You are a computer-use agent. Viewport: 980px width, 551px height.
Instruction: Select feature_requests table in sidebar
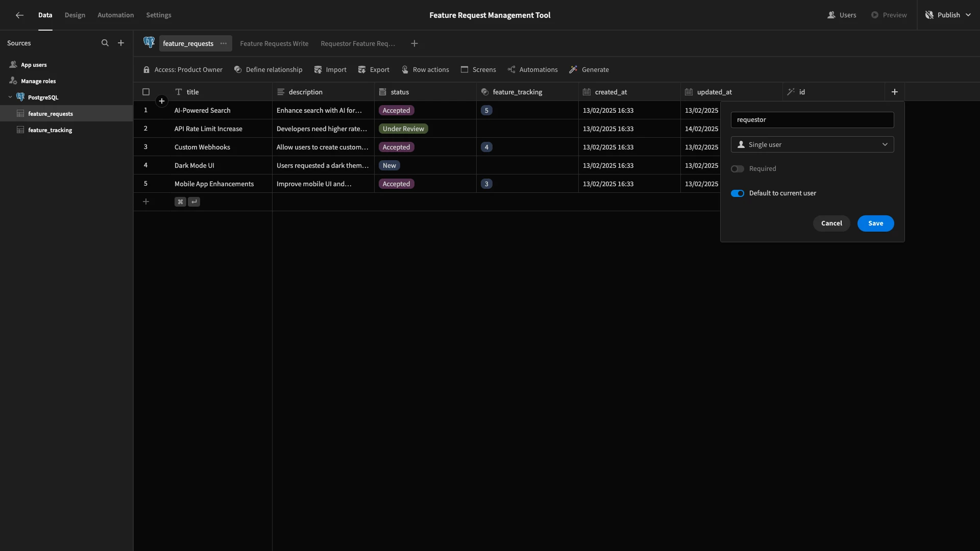click(66, 114)
